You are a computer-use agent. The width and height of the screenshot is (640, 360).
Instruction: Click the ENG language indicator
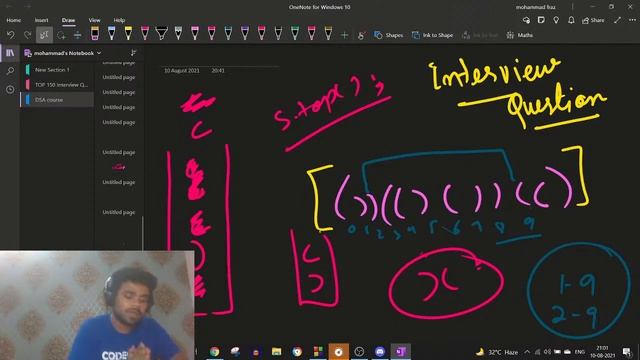(x=580, y=352)
